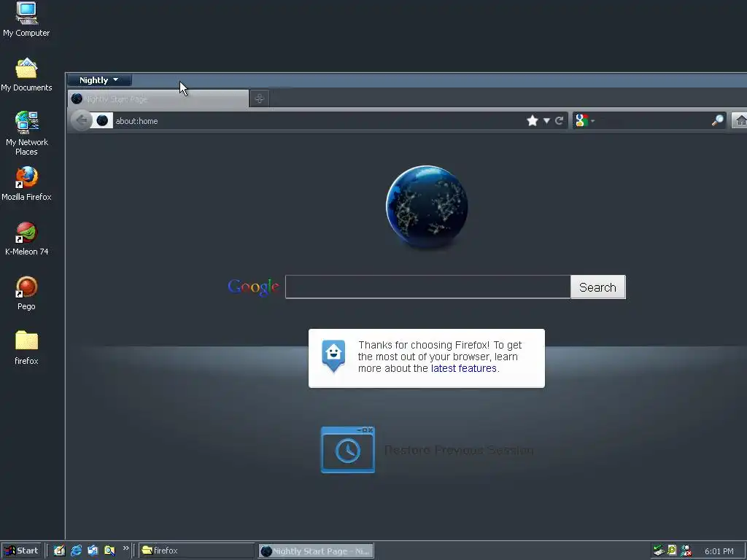Open My Computer desktop icon
The width and height of the screenshot is (747, 560).
point(26,20)
